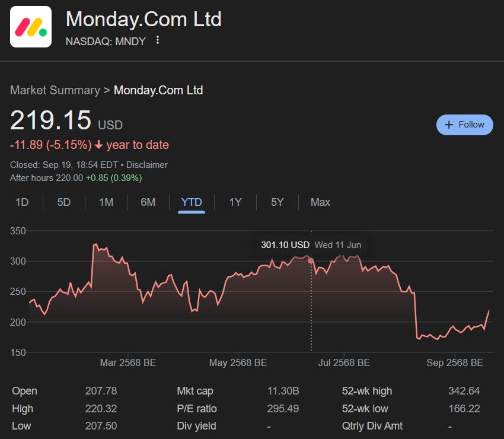Image resolution: width=504 pixels, height=439 pixels.
Task: Select the 5D time range
Action: pyautogui.click(x=63, y=202)
